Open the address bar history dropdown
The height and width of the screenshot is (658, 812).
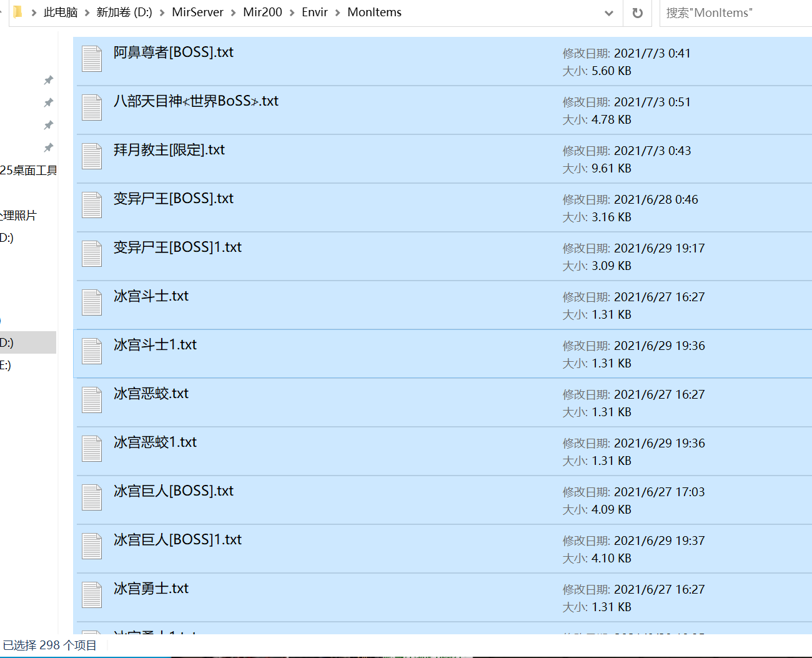click(609, 13)
